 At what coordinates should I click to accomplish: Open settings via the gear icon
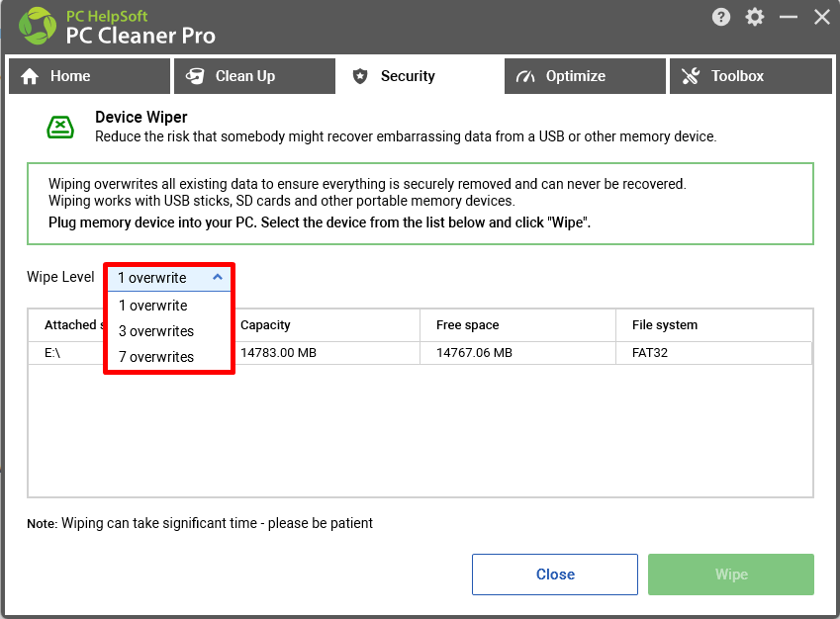click(x=754, y=17)
